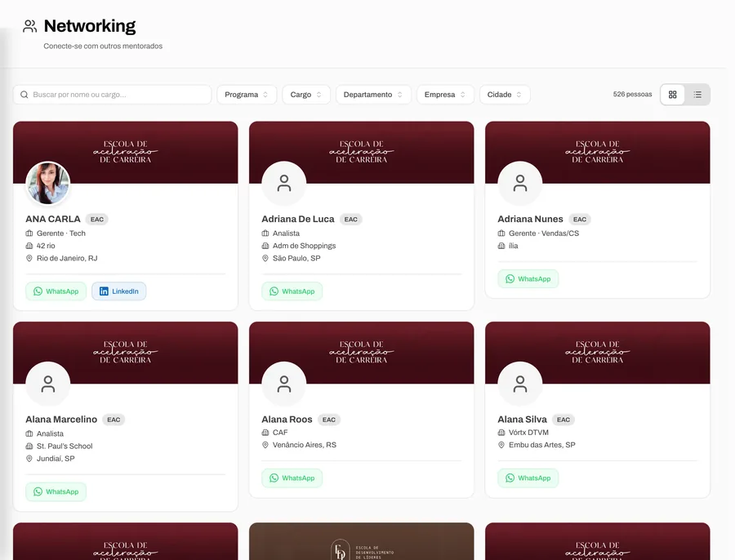This screenshot has width=735, height=560.
Task: Click the name Alana Roos
Action: (287, 420)
